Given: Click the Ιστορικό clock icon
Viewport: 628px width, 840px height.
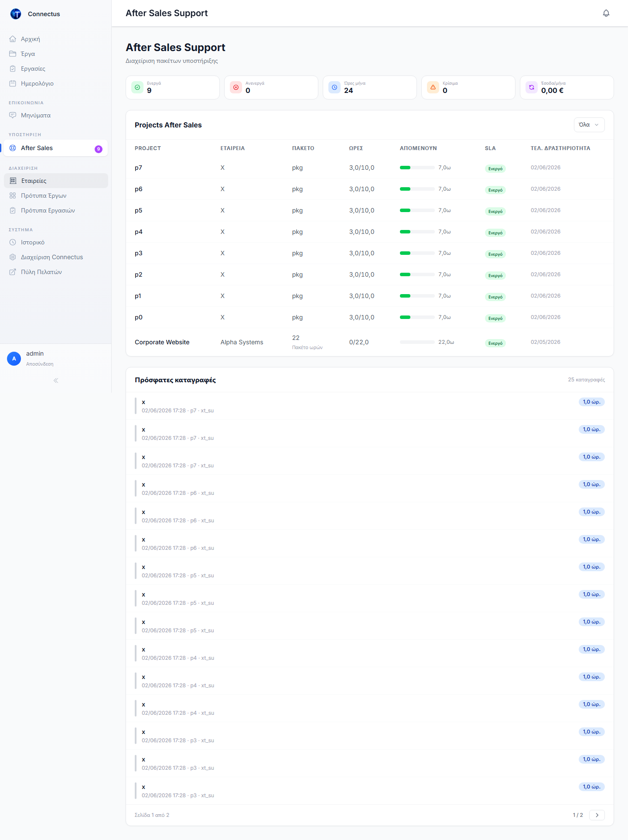Looking at the screenshot, I should 13,242.
